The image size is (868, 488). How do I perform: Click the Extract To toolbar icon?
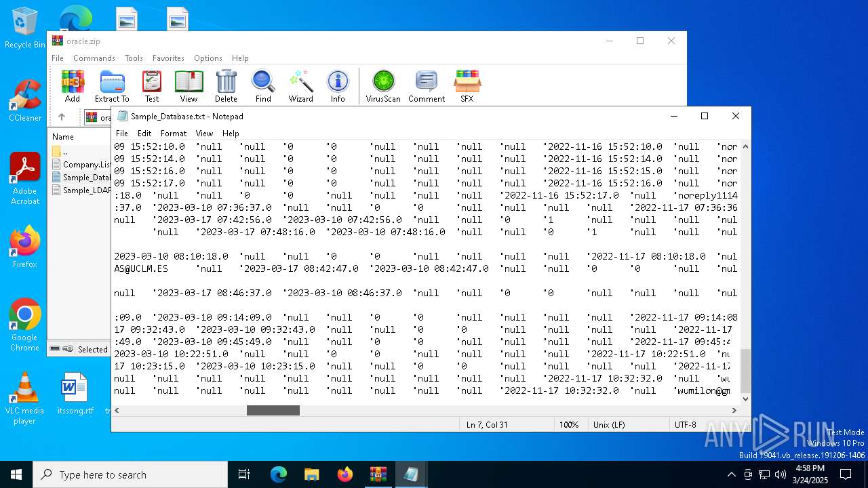(x=112, y=86)
